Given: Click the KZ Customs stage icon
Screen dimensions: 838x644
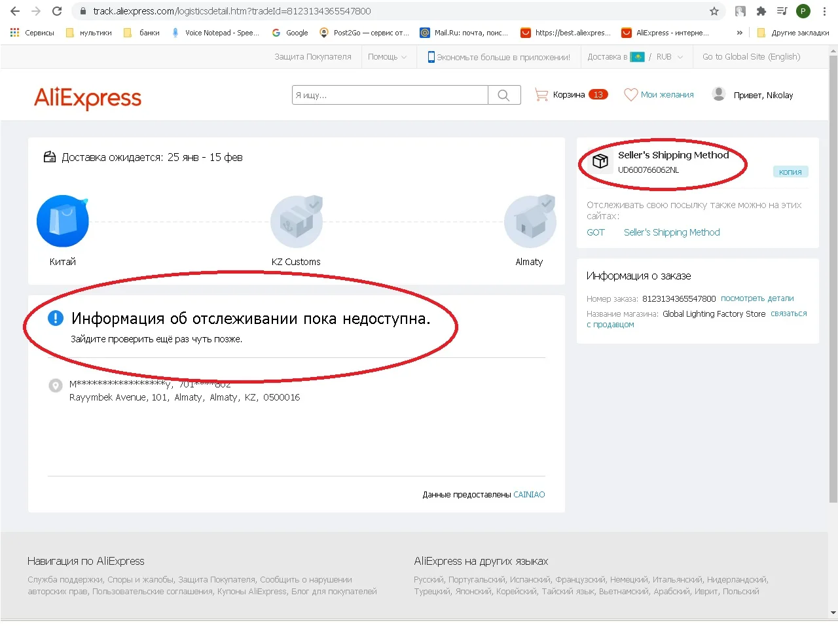Looking at the screenshot, I should pyautogui.click(x=297, y=221).
